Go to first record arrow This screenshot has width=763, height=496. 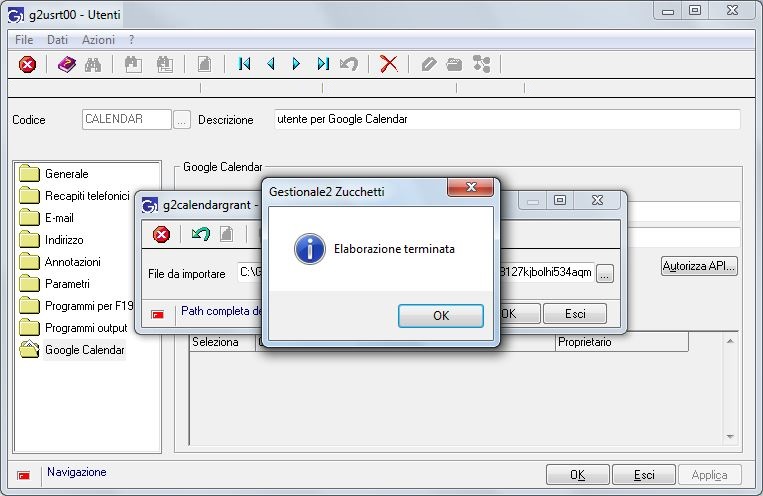(x=244, y=64)
